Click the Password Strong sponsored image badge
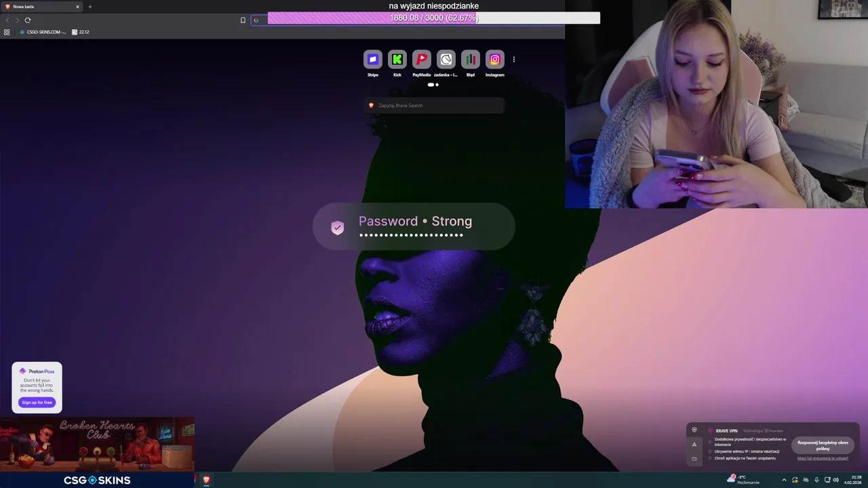This screenshot has width=868, height=488. (x=414, y=226)
